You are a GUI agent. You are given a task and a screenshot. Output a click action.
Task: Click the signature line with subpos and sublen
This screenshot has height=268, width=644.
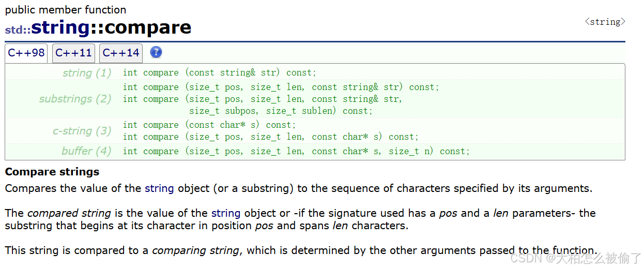(x=281, y=111)
